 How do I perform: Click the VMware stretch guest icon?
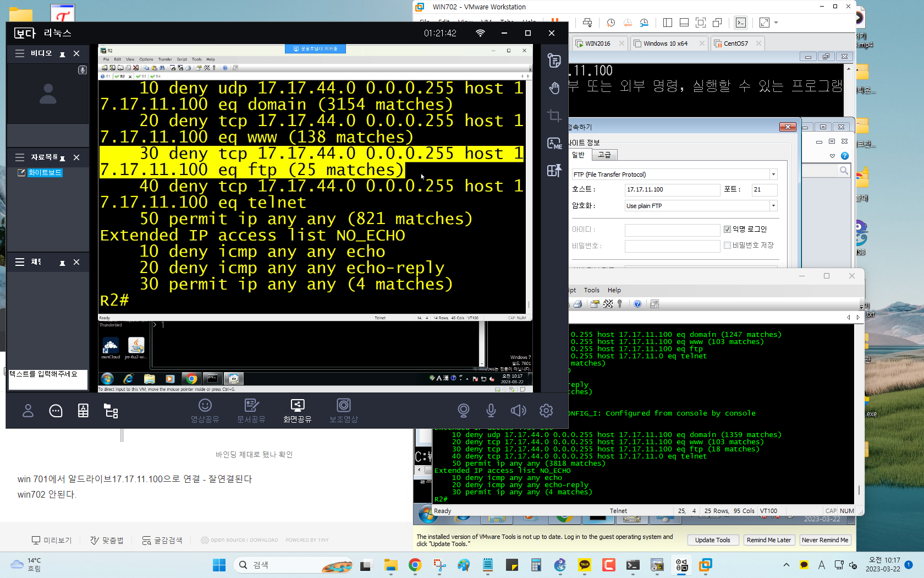pyautogui.click(x=765, y=23)
